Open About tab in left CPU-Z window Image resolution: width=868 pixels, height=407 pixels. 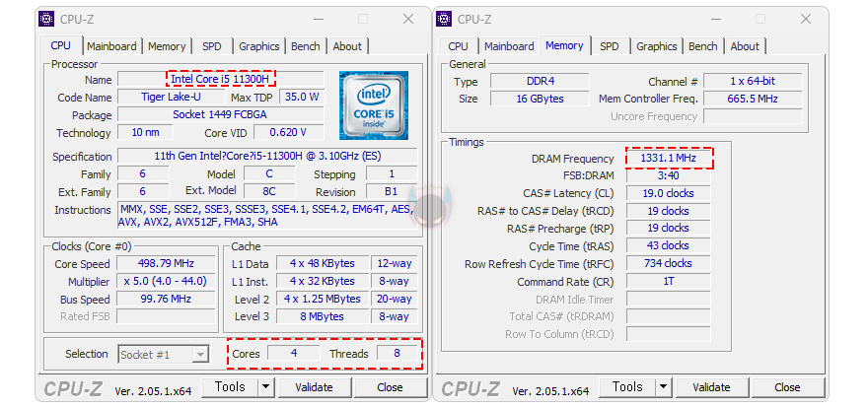(347, 46)
